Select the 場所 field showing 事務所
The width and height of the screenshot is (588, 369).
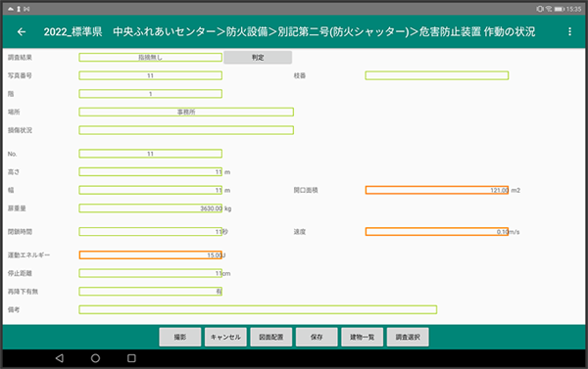click(x=186, y=112)
